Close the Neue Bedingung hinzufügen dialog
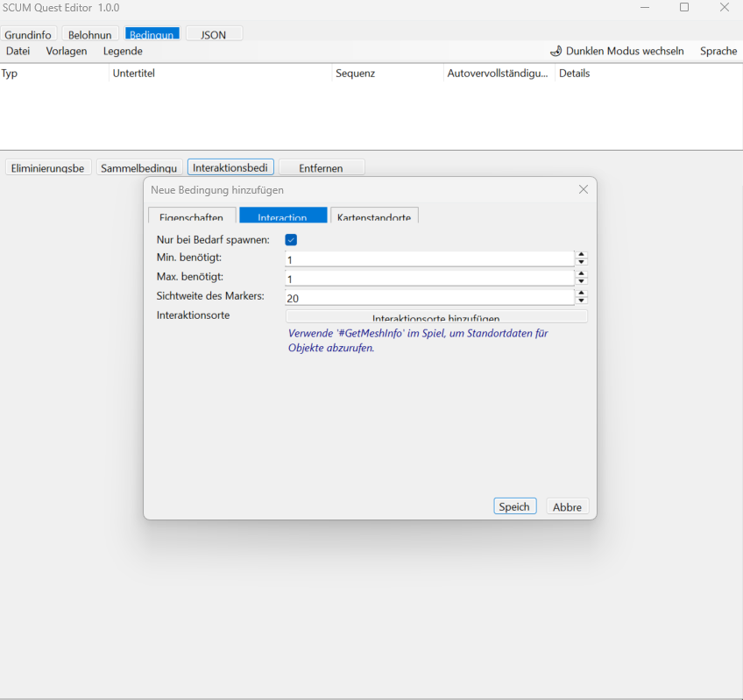 (584, 189)
